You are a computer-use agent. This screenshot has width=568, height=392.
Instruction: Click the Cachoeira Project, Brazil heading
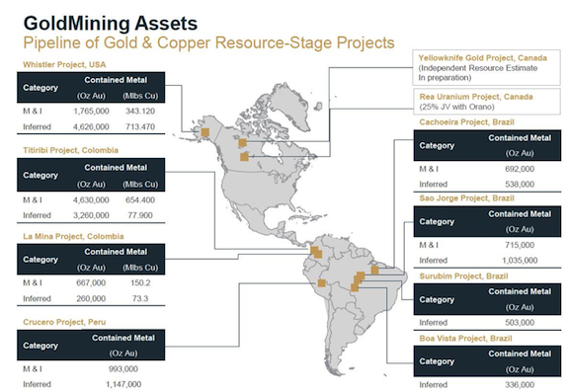pyautogui.click(x=466, y=122)
